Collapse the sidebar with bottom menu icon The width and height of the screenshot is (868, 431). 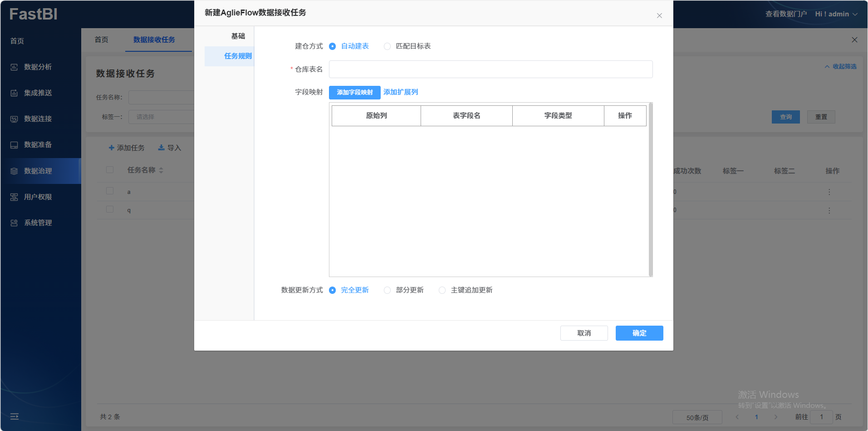click(15, 416)
